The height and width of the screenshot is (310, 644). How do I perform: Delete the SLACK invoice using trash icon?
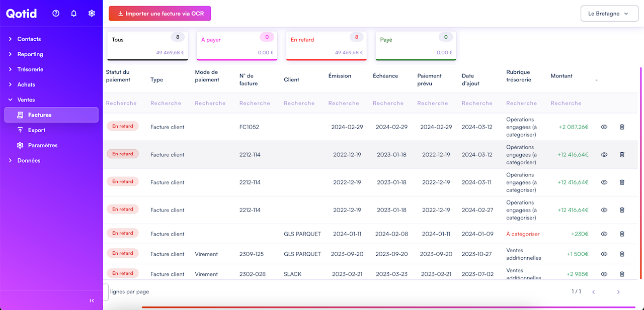pos(622,274)
